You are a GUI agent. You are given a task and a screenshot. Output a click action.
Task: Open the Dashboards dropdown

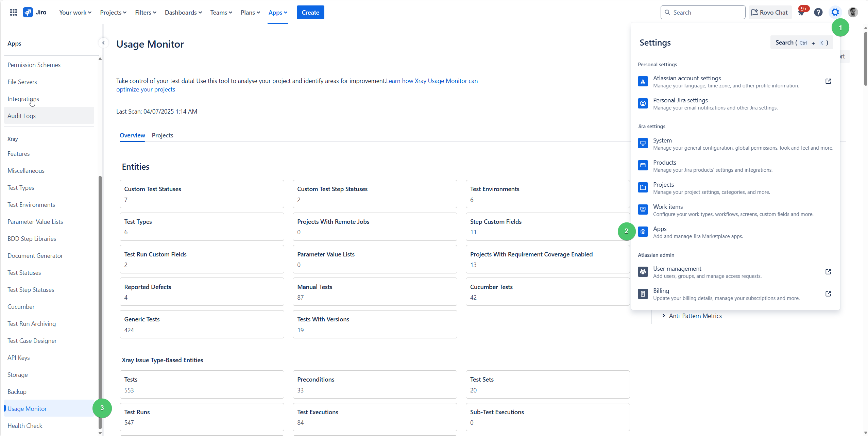tap(183, 13)
